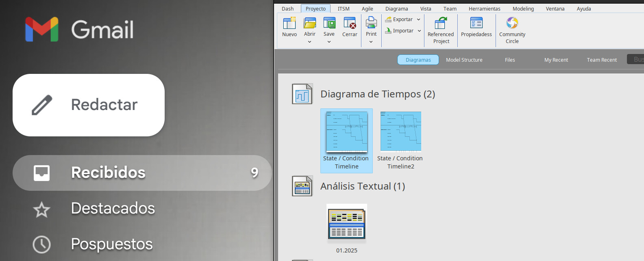Switch to the Vista ribbon tab
644x261 pixels.
click(x=426, y=9)
